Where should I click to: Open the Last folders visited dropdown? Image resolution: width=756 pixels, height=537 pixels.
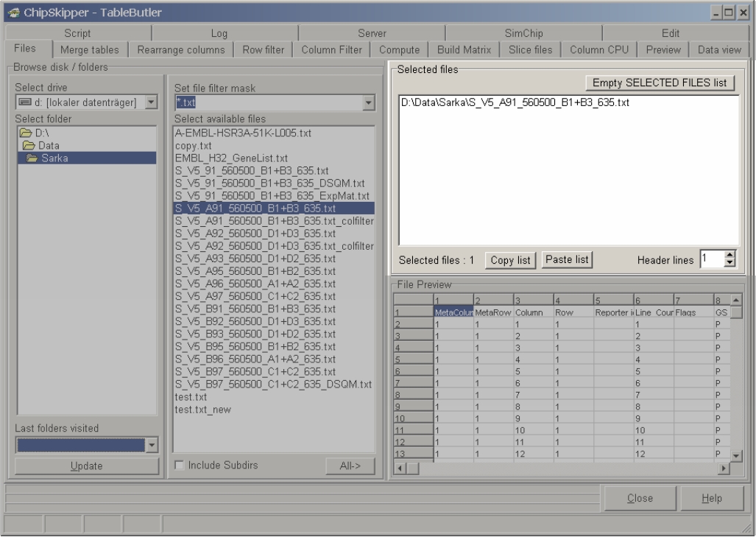152,444
